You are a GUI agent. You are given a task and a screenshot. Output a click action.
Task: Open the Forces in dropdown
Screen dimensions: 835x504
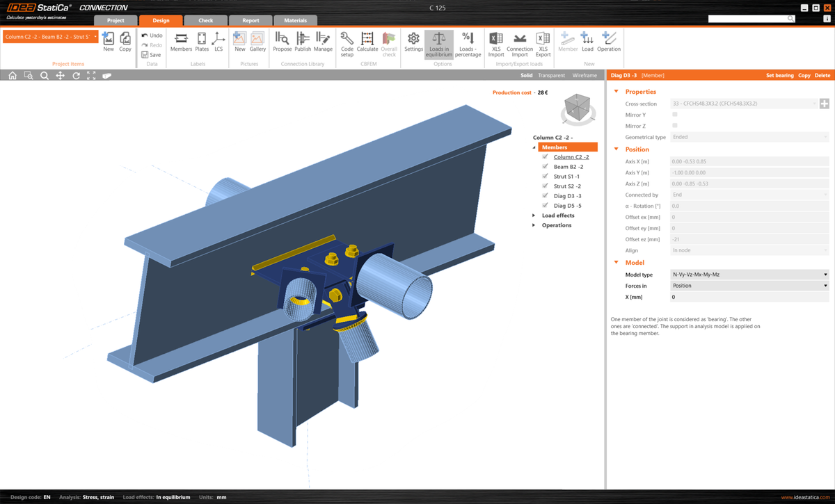point(749,285)
